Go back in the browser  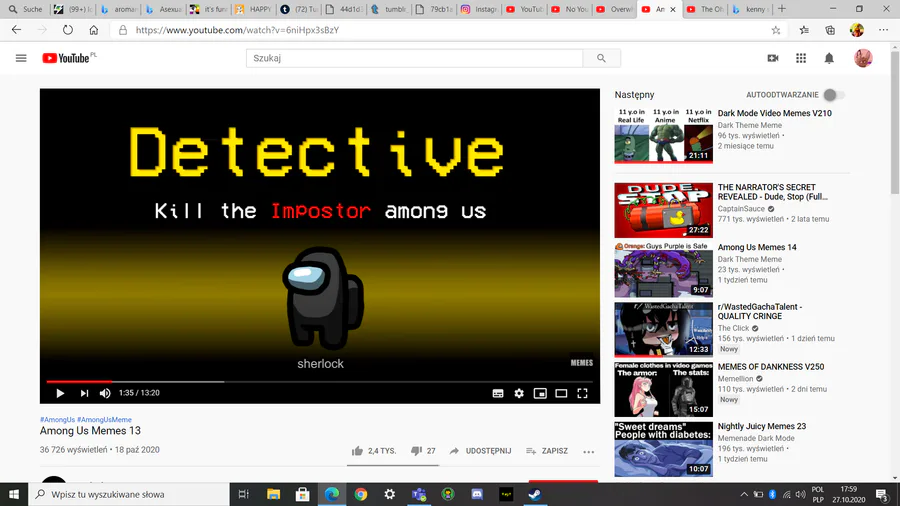pos(16,30)
